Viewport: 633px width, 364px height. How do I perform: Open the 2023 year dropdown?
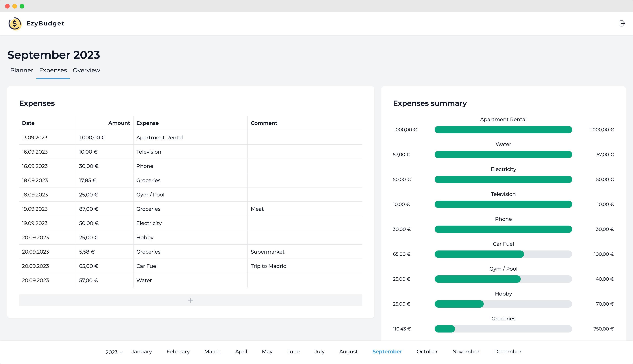pos(114,352)
